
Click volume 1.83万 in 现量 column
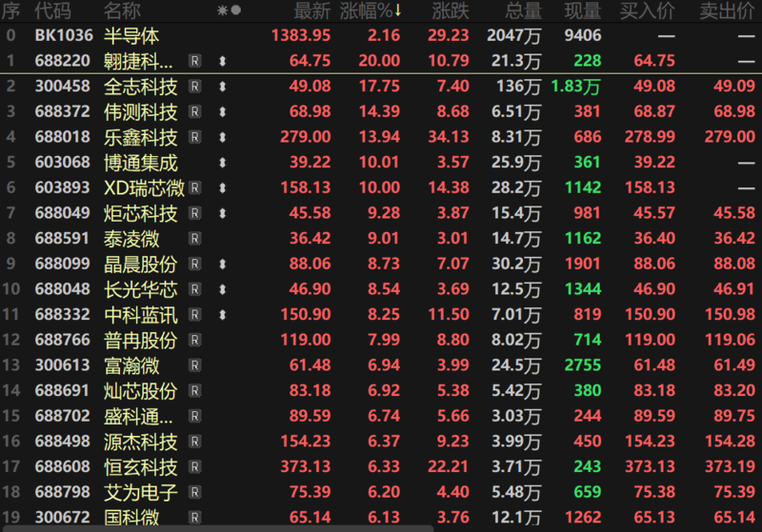pyautogui.click(x=576, y=87)
